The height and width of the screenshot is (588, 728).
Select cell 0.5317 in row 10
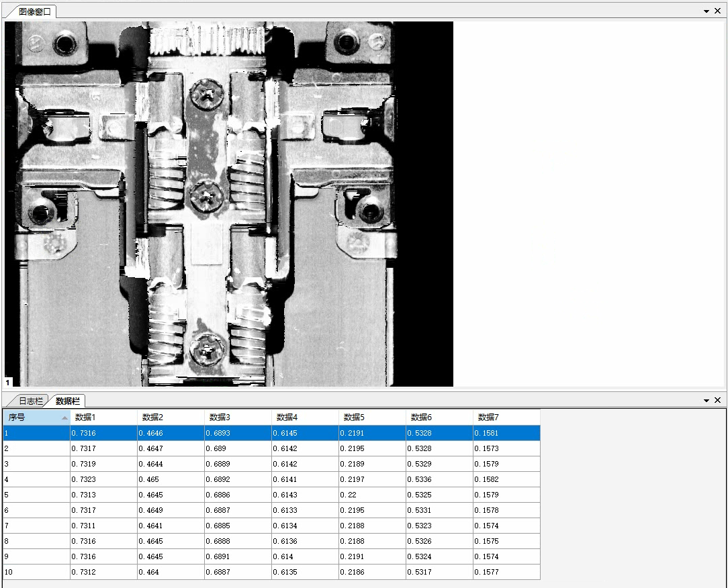439,572
